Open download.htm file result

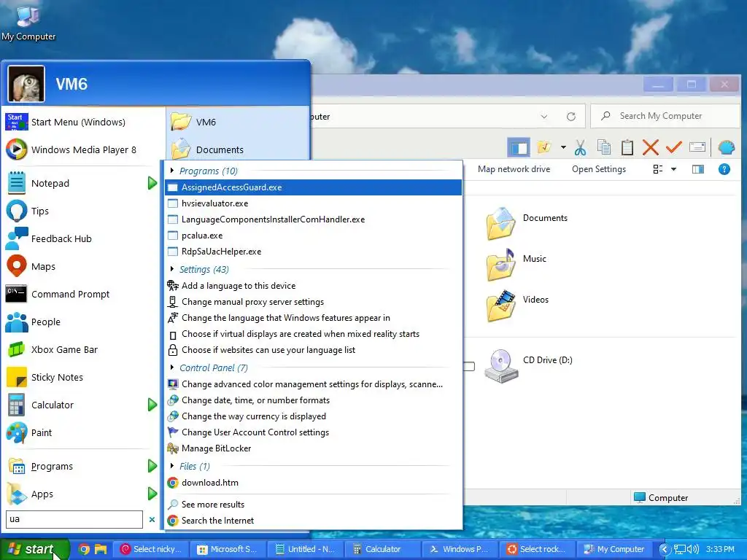(x=313, y=483)
